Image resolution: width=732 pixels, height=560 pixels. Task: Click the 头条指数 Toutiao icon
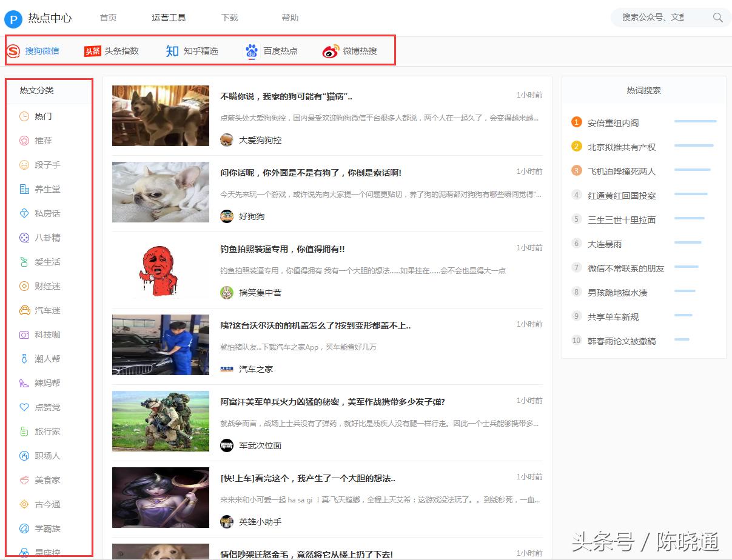92,51
